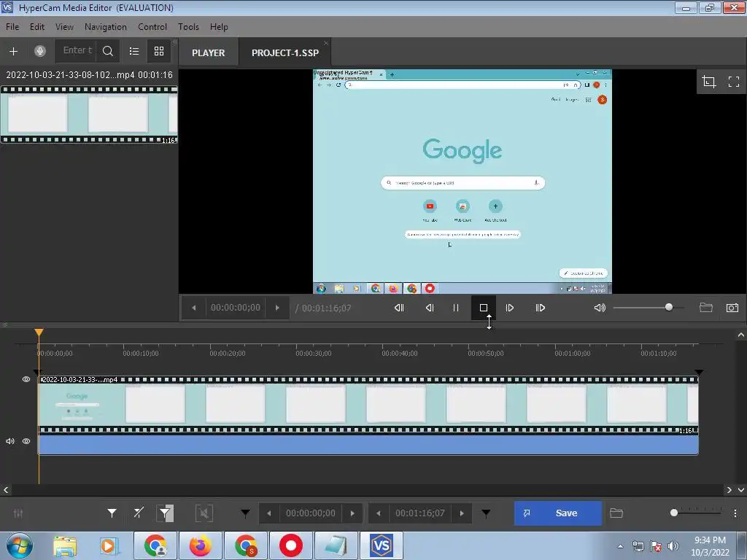747x560 pixels.
Task: Open the Edit menu
Action: [37, 27]
